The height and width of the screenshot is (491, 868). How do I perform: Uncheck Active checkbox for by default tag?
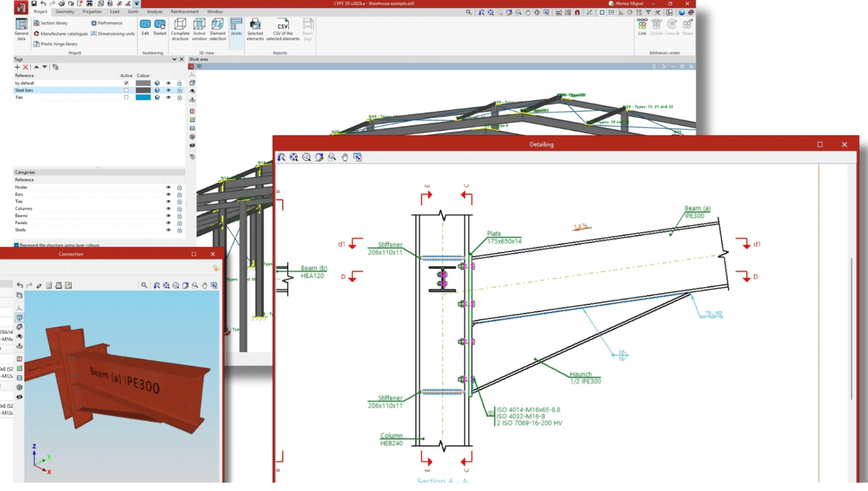coord(127,83)
